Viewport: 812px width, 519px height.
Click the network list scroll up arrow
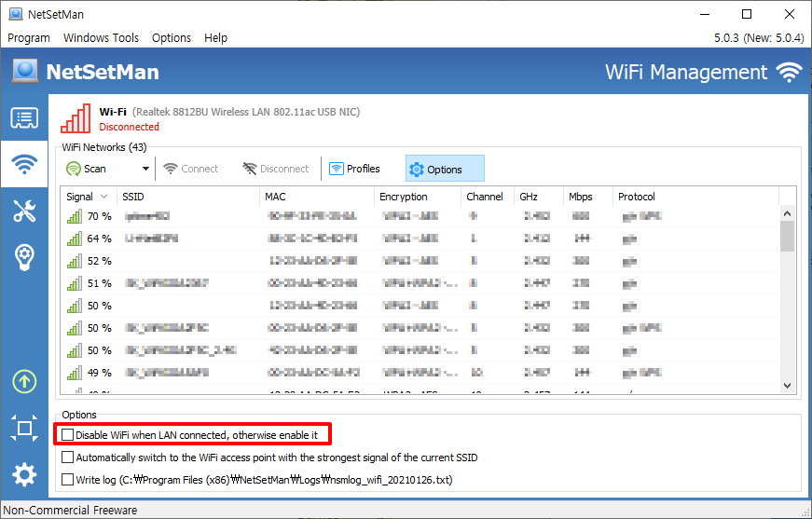point(787,213)
